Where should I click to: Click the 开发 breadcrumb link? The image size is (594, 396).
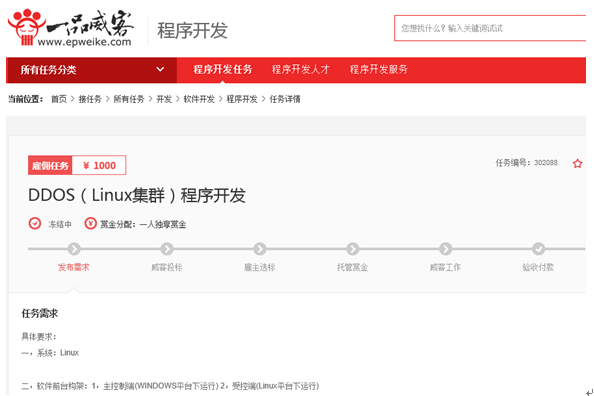(x=164, y=99)
